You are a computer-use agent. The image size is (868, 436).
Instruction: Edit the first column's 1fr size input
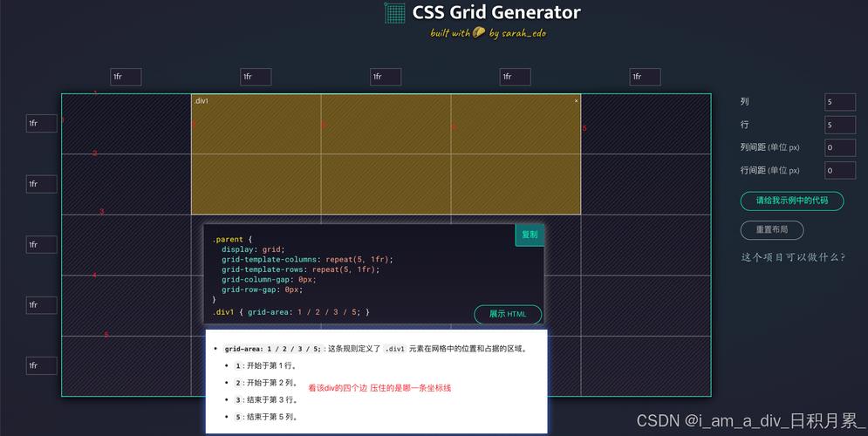[126, 77]
